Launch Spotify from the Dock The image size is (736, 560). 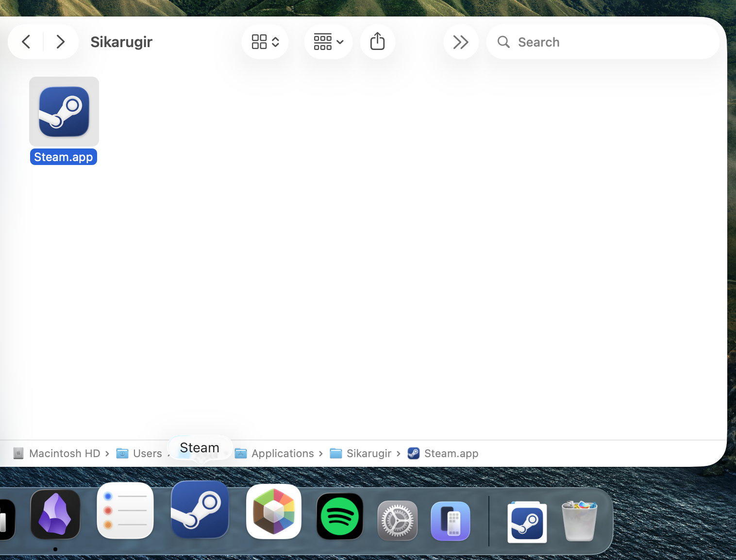(x=339, y=516)
